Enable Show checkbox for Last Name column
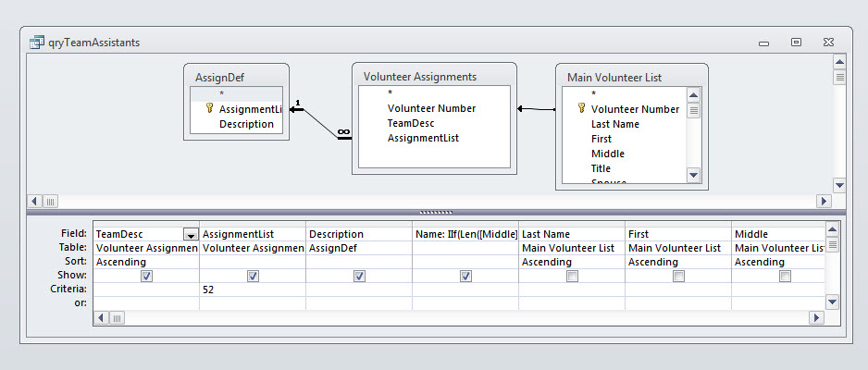 coord(572,276)
